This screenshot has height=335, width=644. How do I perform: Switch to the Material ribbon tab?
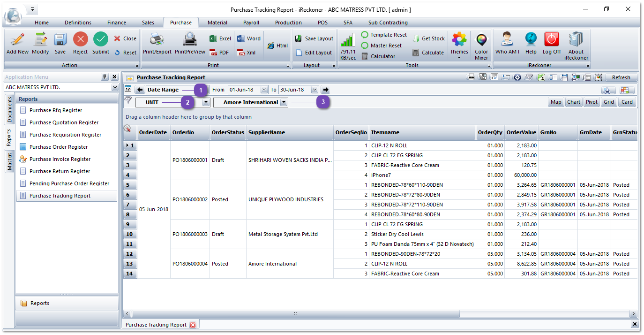217,22
